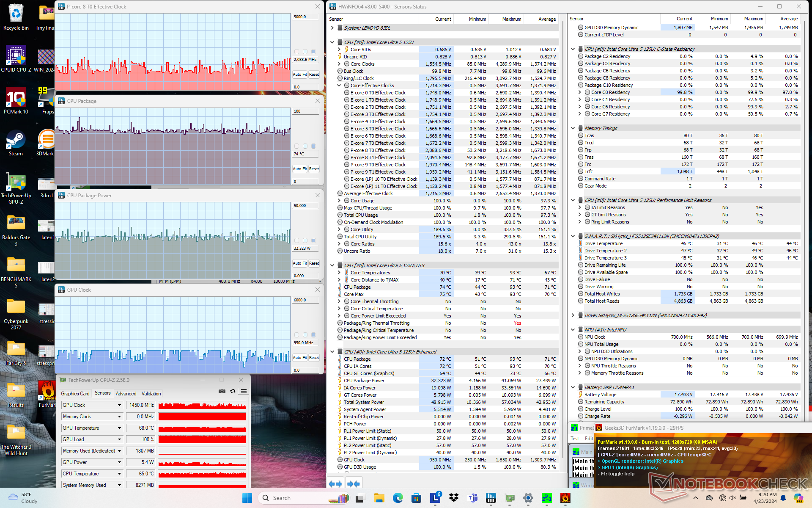This screenshot has height=508, width=812.
Task: Open Recycle Bin desktop icon
Action: [16, 17]
